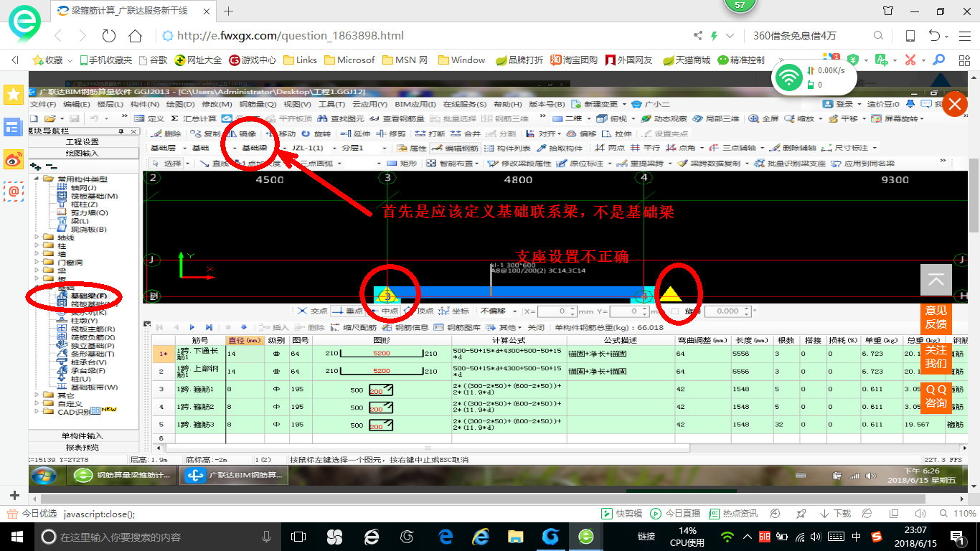Open the 文件(F) menu
Screen dimensions: 980x551
point(44,104)
